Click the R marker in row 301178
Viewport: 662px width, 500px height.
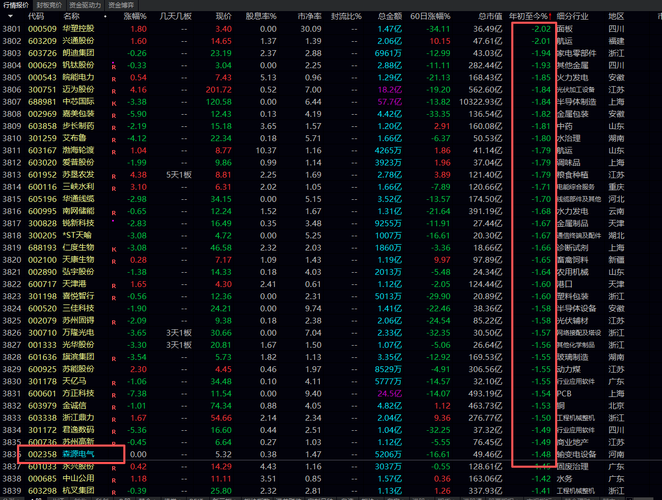(114, 383)
